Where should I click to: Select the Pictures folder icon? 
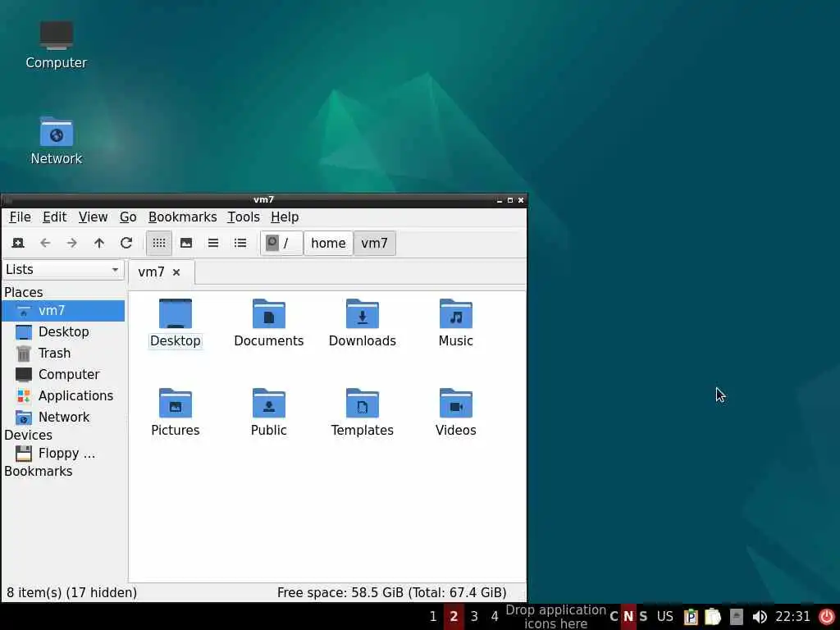(176, 413)
